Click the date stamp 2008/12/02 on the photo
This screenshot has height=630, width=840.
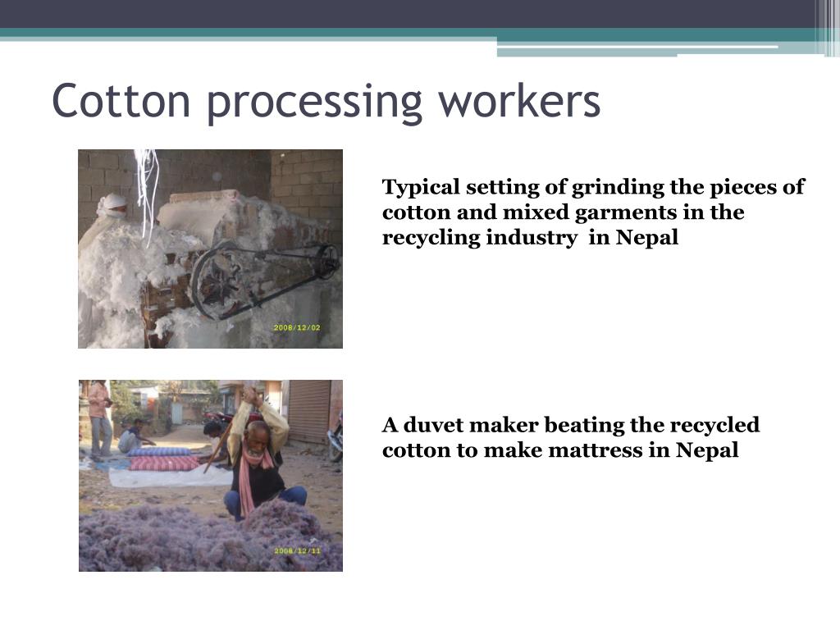[x=297, y=327]
